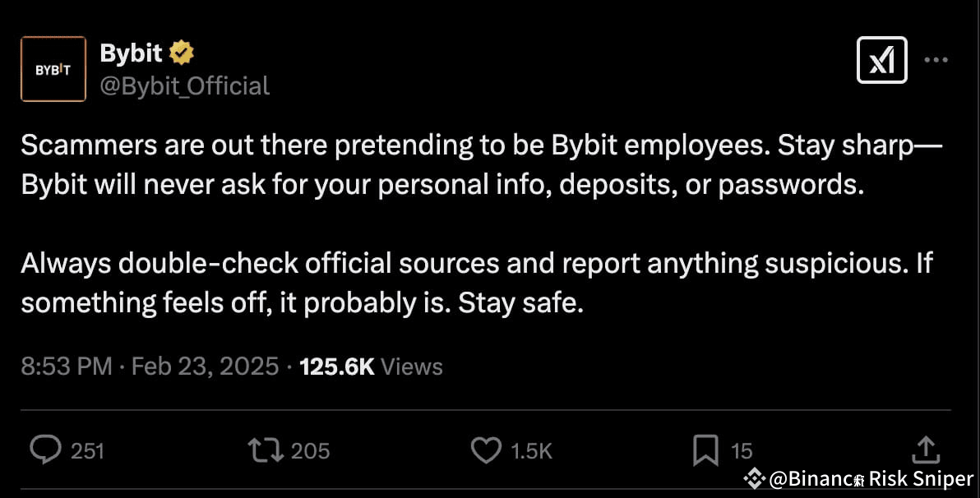The image size is (980, 498).
Task: Expand sharing options with the share arrow
Action: [926, 450]
